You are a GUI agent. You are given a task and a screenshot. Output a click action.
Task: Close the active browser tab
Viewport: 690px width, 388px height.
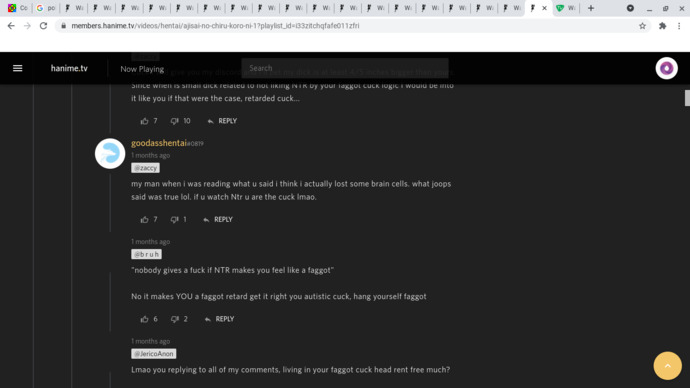coord(544,8)
